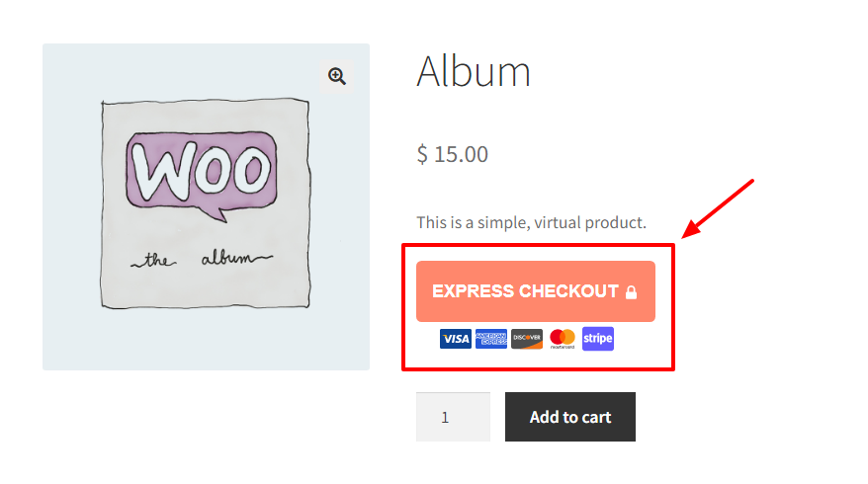
Task: Click the top edge of red highlight box
Action: 538,244
